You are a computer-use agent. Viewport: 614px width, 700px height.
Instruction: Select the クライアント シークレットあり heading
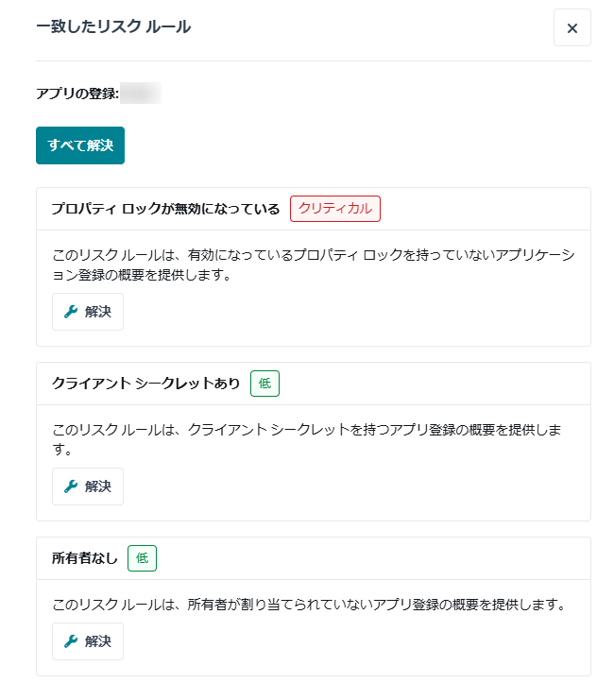(x=146, y=383)
